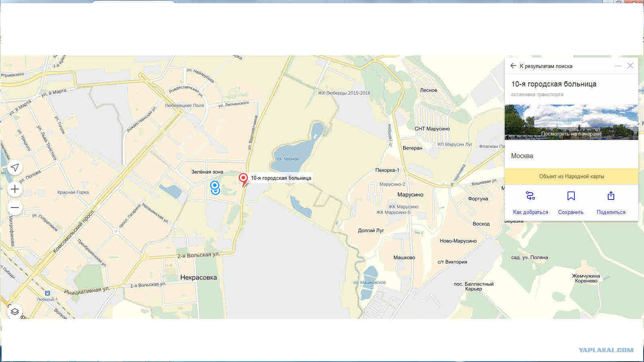This screenshot has height=362, width=644.
Task: Click 'ул. Льва Толстого' street label
Action: [47, 142]
